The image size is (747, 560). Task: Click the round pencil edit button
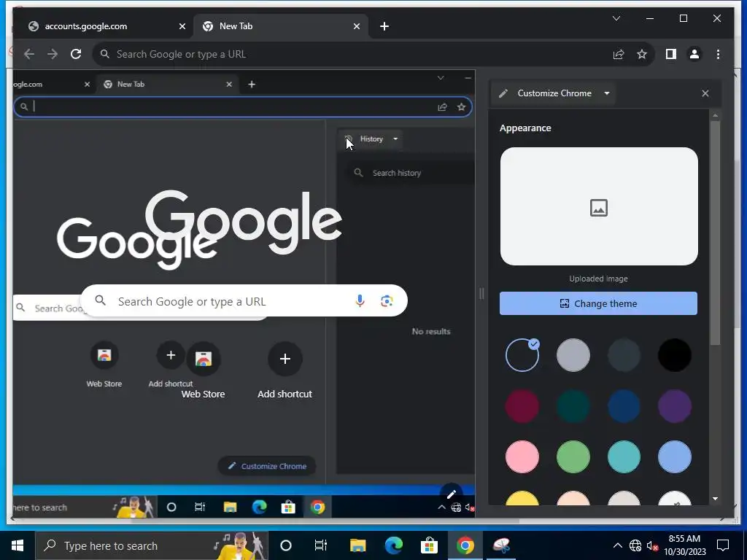[451, 494]
